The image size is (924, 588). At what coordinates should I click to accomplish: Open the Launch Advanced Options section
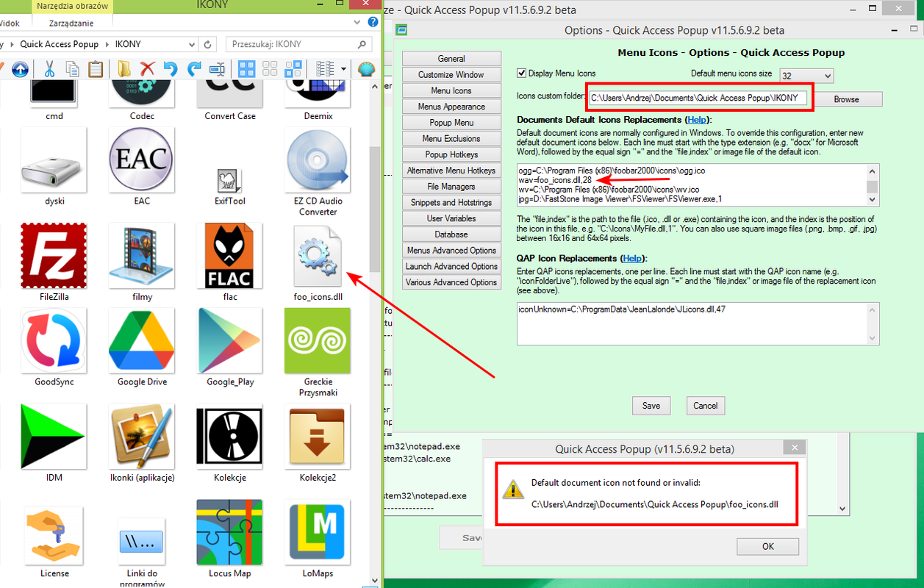(x=451, y=266)
